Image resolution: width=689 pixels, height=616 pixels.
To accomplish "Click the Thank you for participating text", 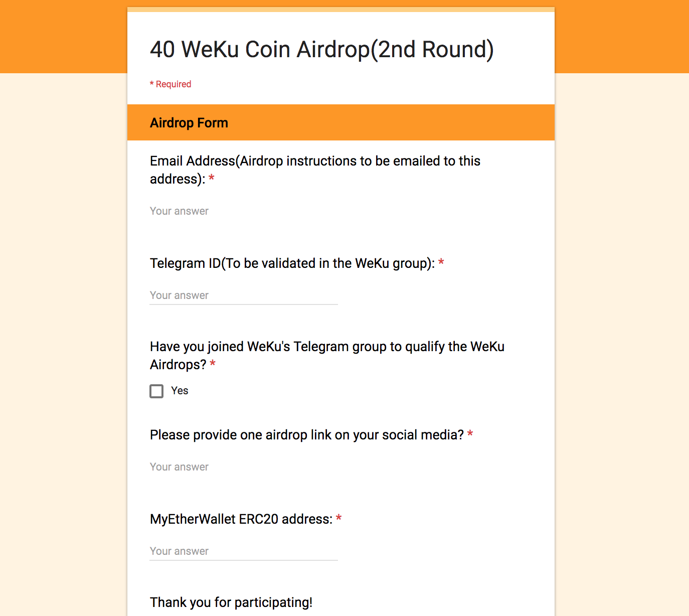I will click(231, 602).
